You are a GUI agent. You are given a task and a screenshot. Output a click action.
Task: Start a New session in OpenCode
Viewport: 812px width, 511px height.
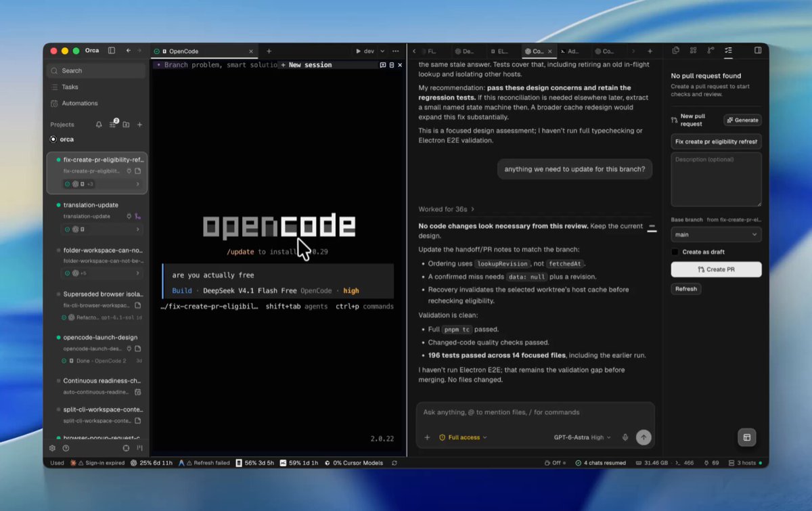306,65
